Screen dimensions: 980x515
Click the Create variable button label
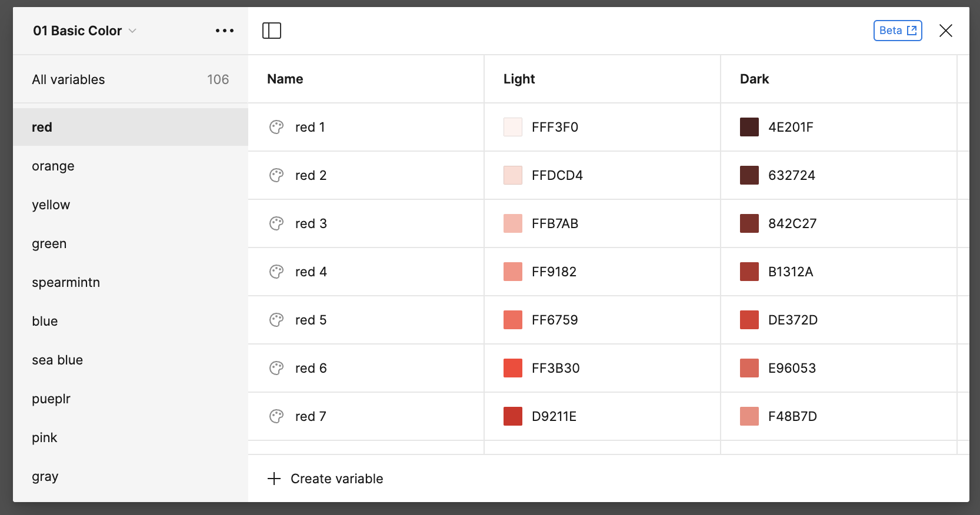tap(336, 479)
